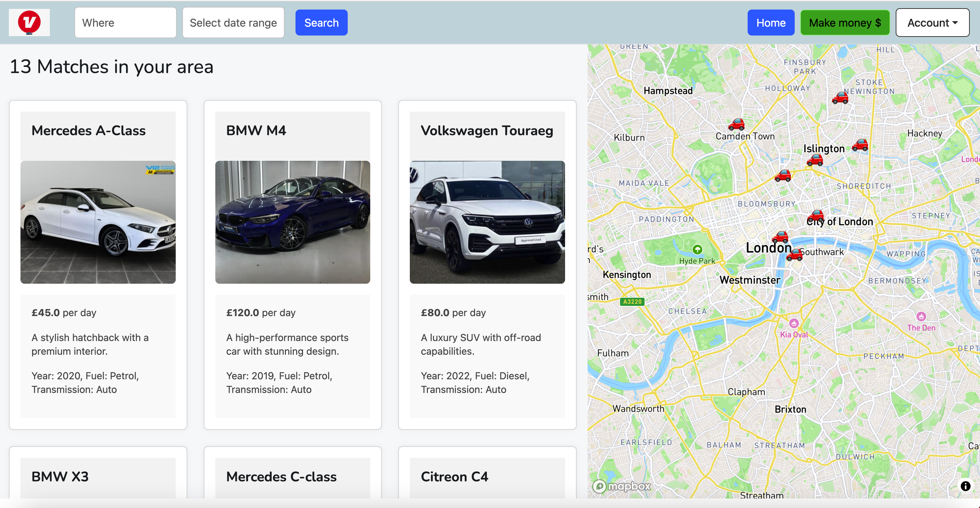The height and width of the screenshot is (508, 980).
Task: Click 'A high-performance sports car' description
Action: point(287,344)
